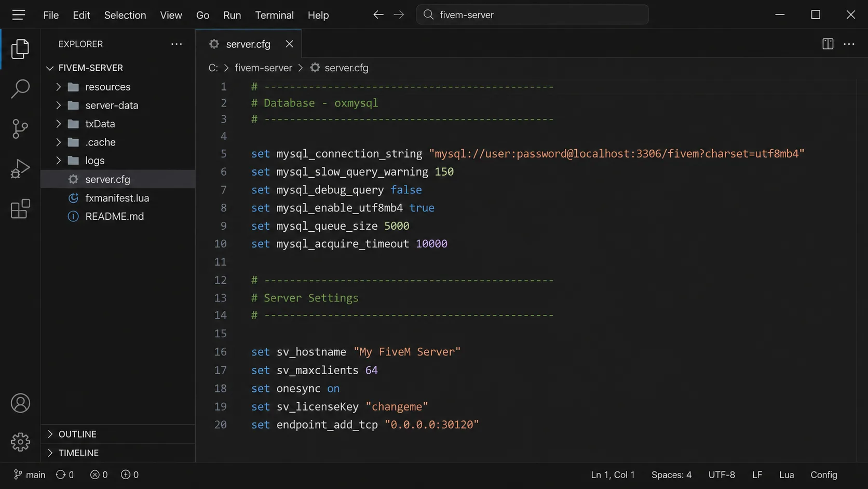This screenshot has height=489, width=868.
Task: Click the split editor icon
Action: (828, 44)
